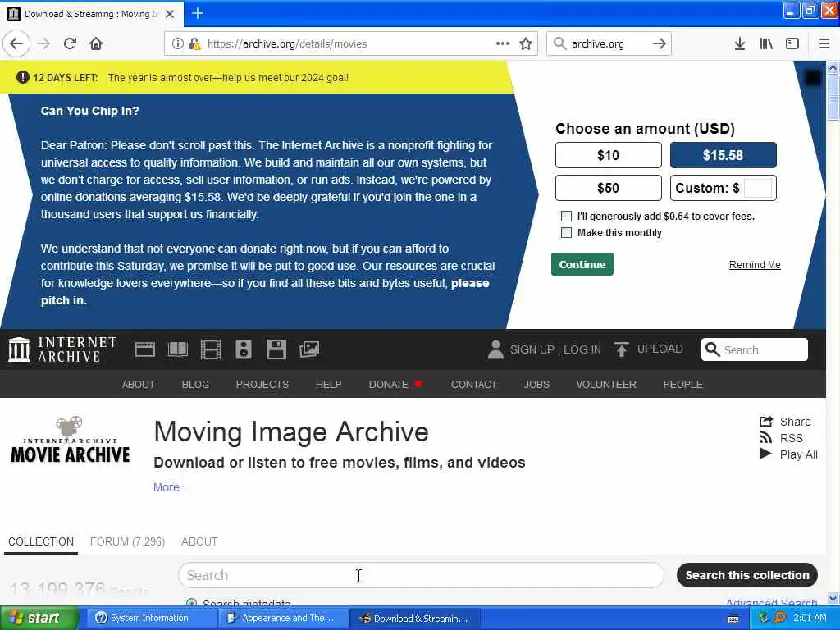Image resolution: width=840 pixels, height=630 pixels.
Task: Show site information icon in address bar
Action: [x=178, y=43]
